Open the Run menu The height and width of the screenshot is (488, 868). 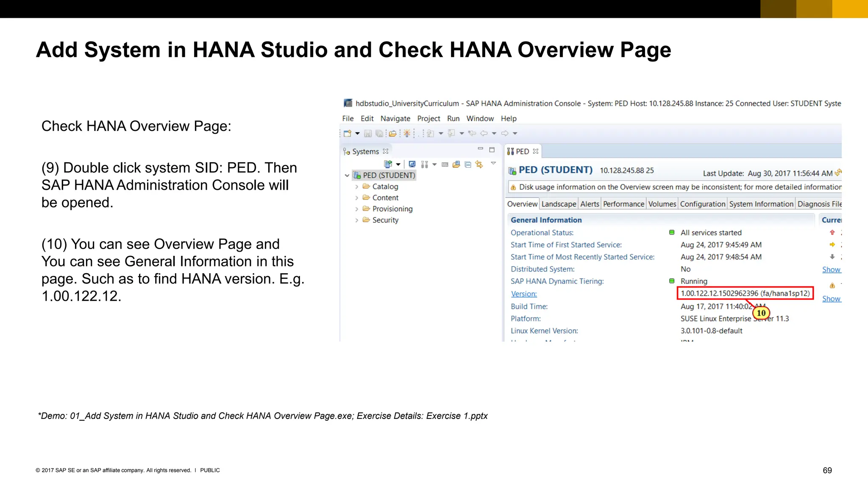pyautogui.click(x=453, y=119)
